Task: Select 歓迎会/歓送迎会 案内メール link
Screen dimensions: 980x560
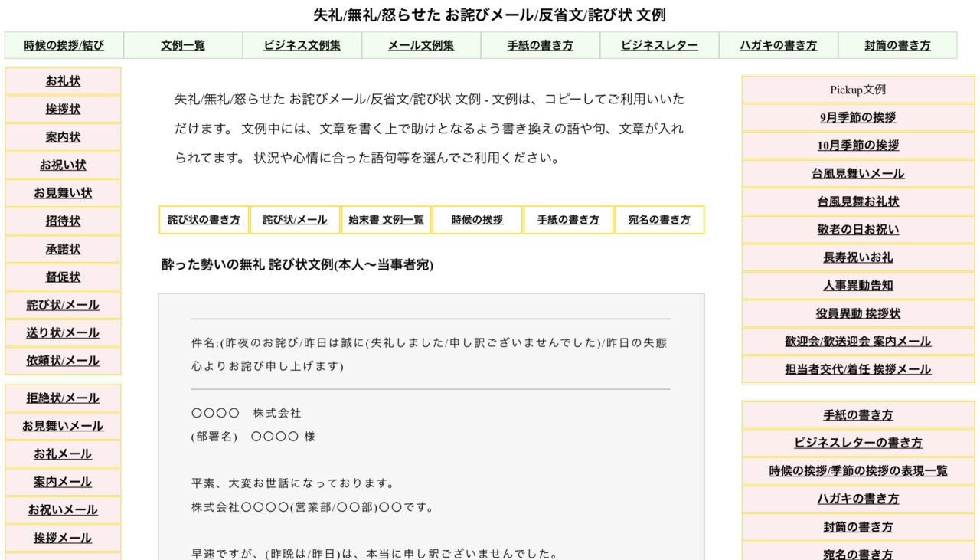Action: pyautogui.click(x=857, y=342)
